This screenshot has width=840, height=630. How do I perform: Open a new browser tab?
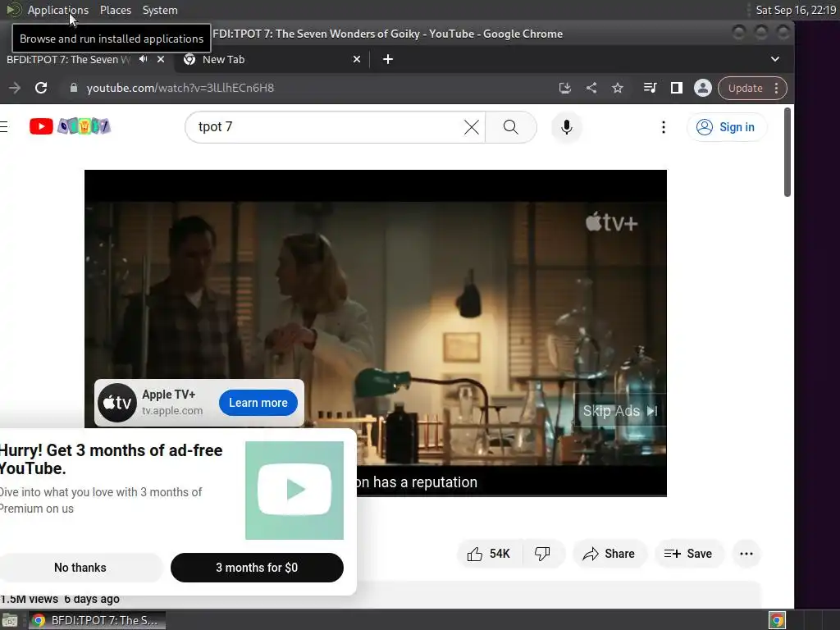[388, 59]
